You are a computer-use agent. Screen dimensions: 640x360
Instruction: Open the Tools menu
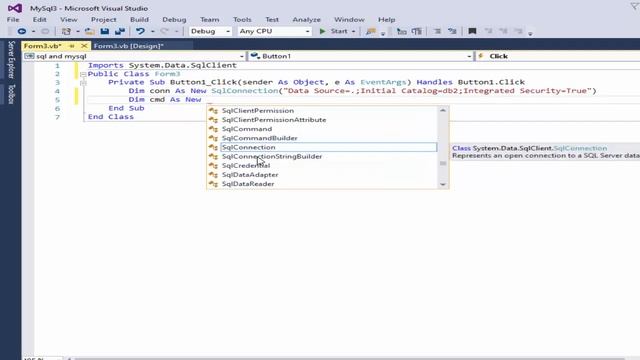pos(242,20)
